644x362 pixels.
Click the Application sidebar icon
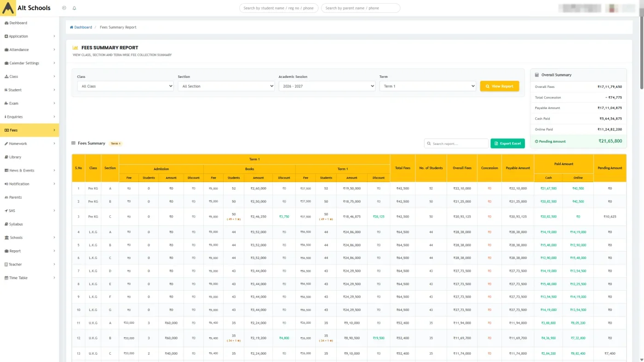6,36
